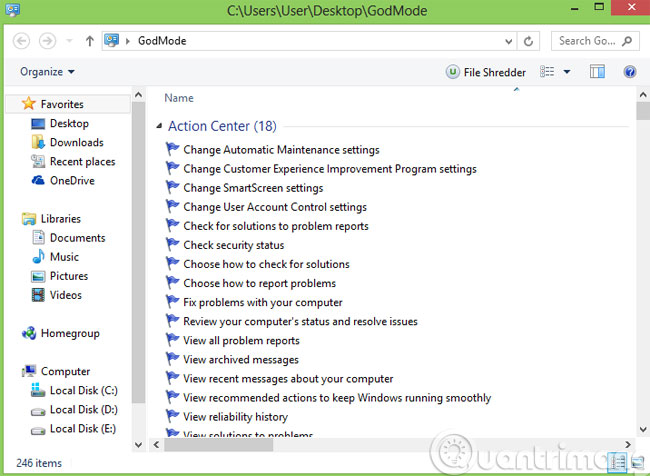The height and width of the screenshot is (476, 650).
Task: Open Change SmartScreen settings
Action: pos(253,188)
